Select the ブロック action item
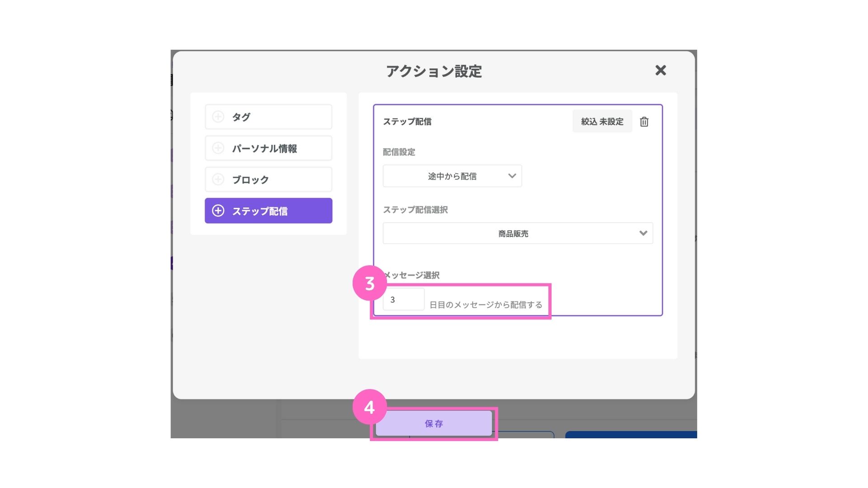The width and height of the screenshot is (868, 488). (269, 179)
